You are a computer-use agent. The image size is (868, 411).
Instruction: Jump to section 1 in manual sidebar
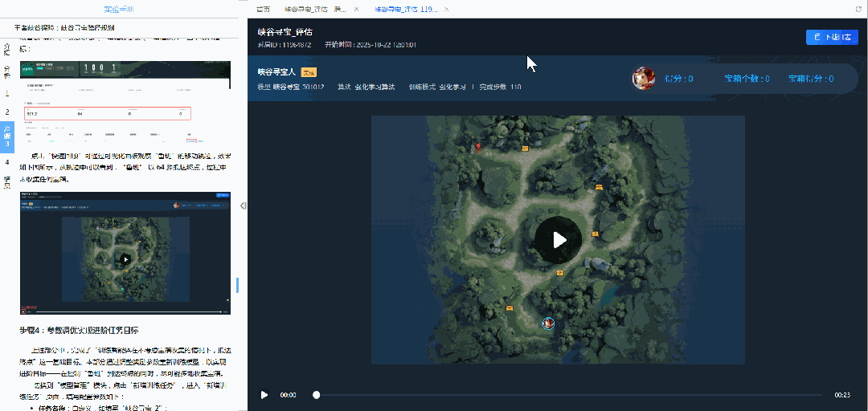[x=7, y=94]
